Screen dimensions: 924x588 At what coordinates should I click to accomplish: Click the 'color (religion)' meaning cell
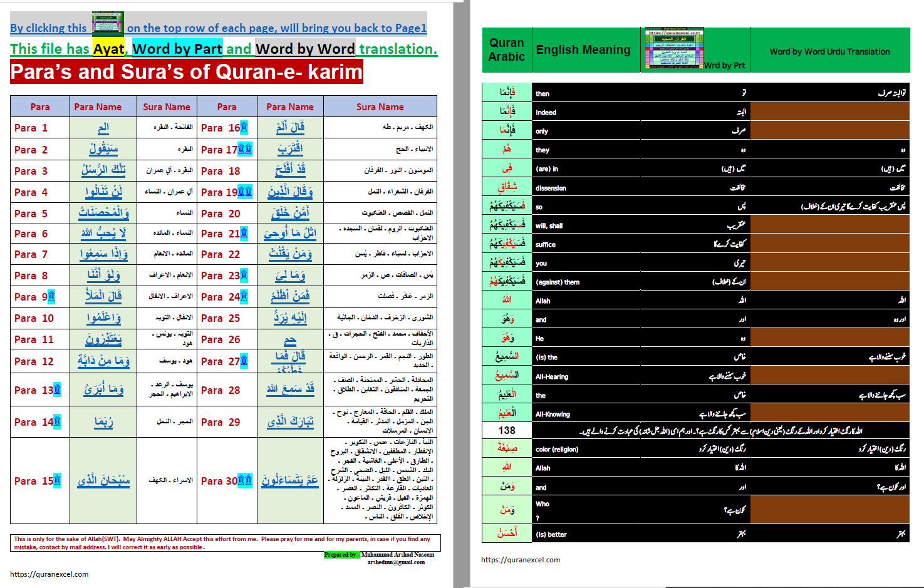click(x=586, y=449)
